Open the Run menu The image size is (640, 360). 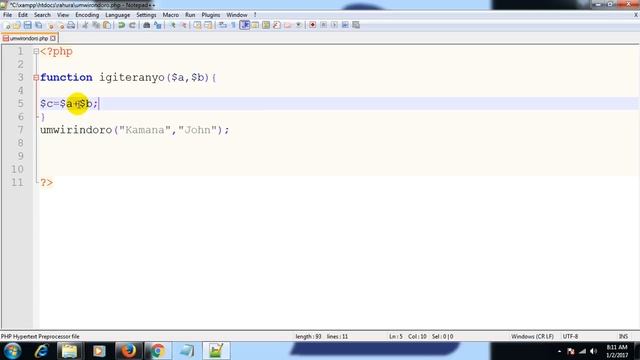190,15
